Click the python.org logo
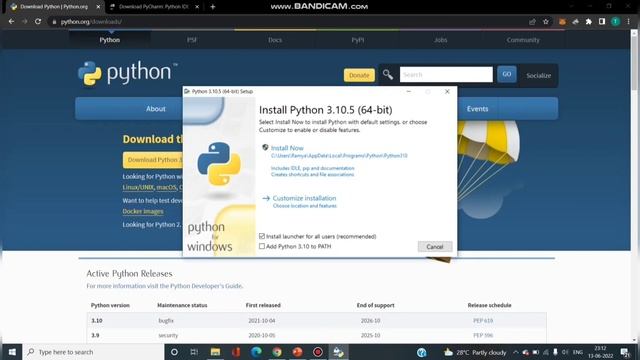The image size is (640, 360). 128,73
